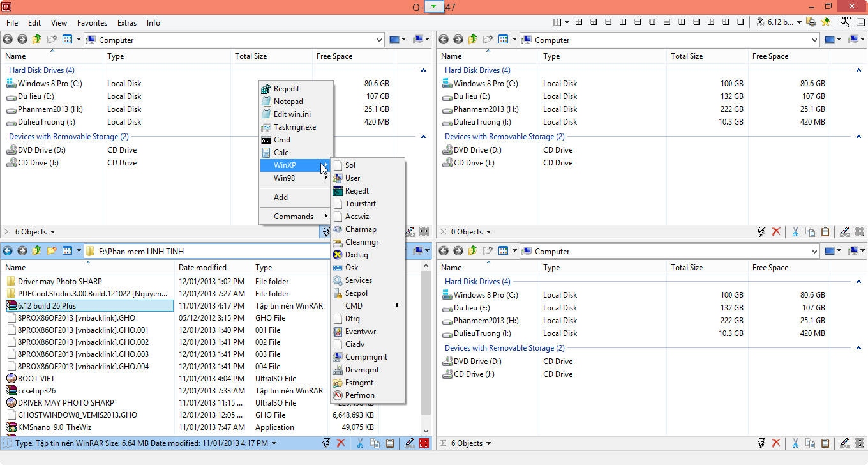Sort by Total Size column in top-right pane
The width and height of the screenshot is (868, 465).
(707, 56)
